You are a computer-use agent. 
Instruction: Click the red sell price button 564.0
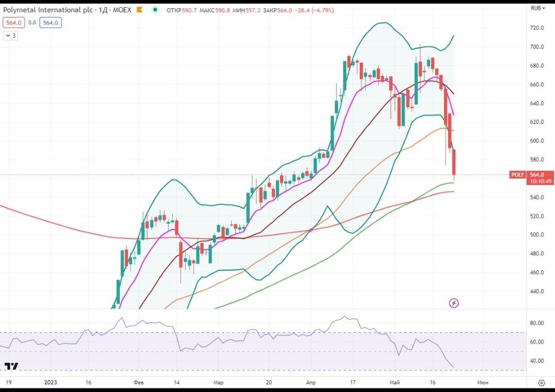pyautogui.click(x=14, y=23)
